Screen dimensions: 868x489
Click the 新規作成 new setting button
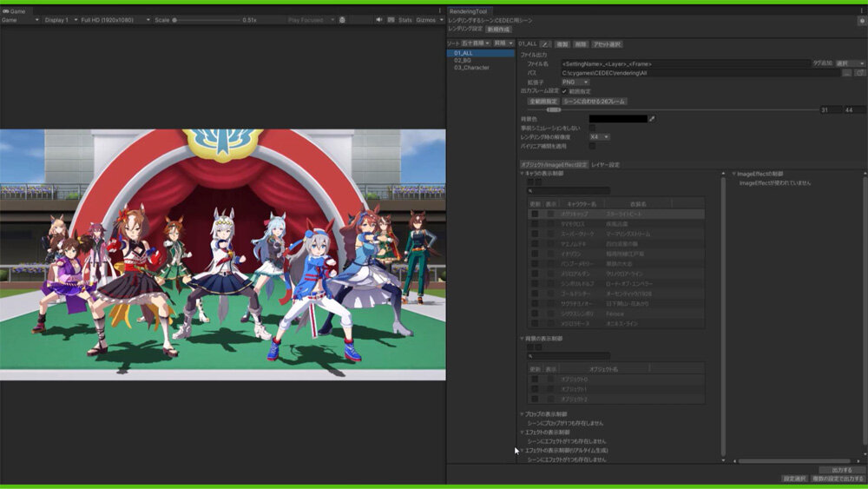click(x=498, y=29)
